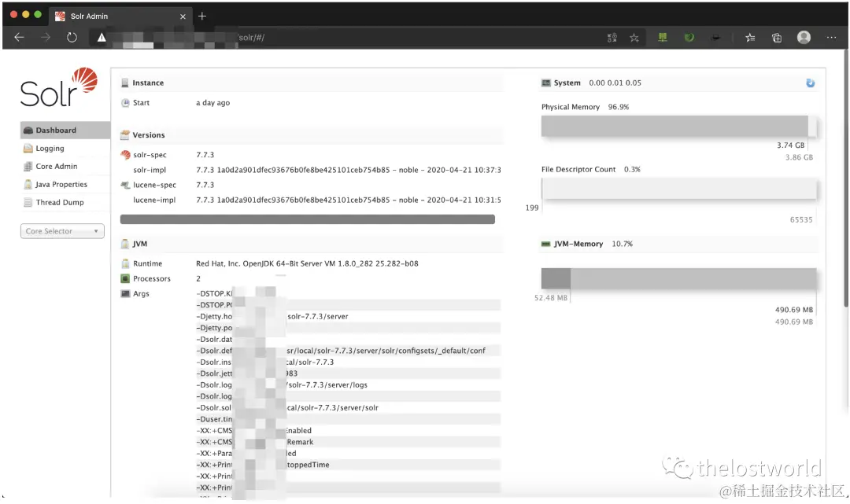The width and height of the screenshot is (850, 504).
Task: Click the JVM-Memory usage bar
Action: [678, 278]
